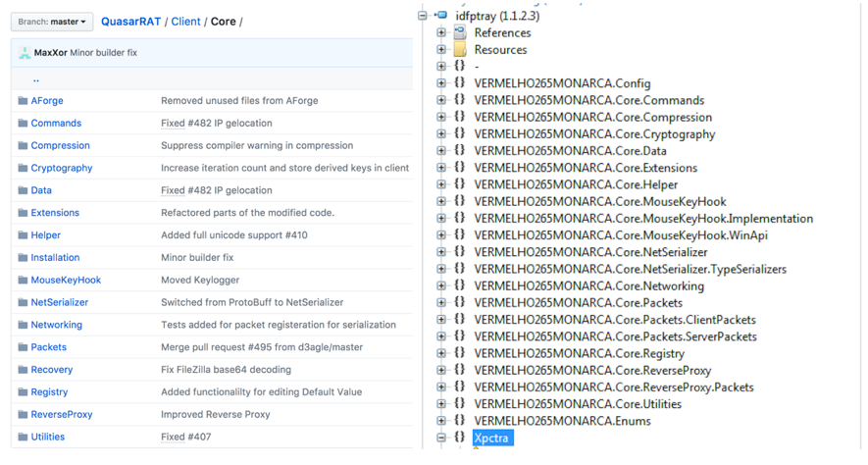Click the MaxXor avatar icon
Viewport: 868px width, 465px height.
coord(25,53)
